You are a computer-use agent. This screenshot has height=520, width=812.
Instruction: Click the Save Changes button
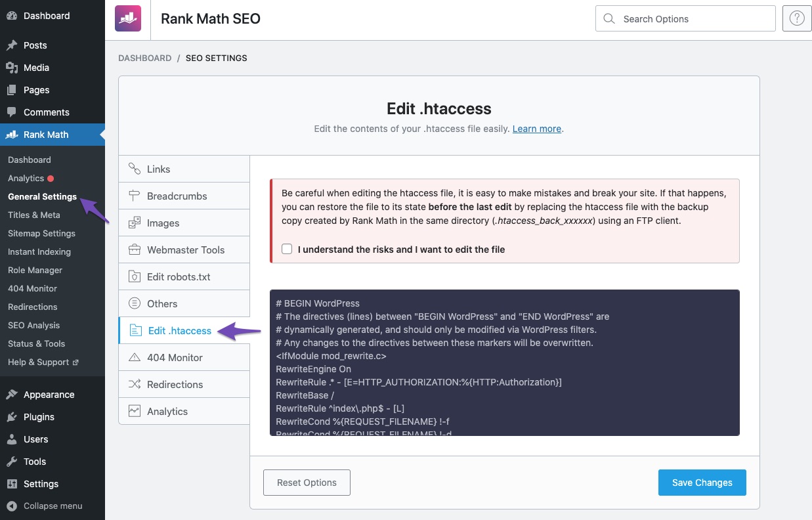pos(702,483)
